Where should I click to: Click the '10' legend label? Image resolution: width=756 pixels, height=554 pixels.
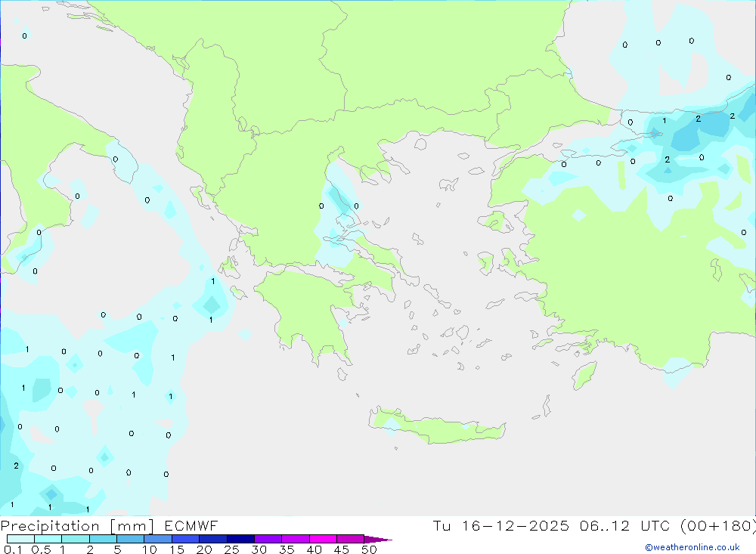(x=149, y=549)
